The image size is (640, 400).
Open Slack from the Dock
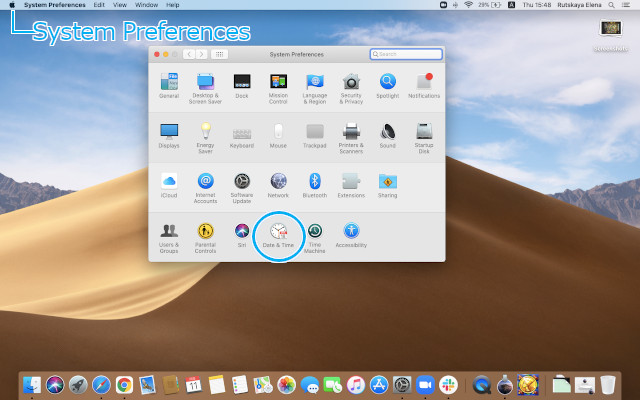[x=448, y=384]
